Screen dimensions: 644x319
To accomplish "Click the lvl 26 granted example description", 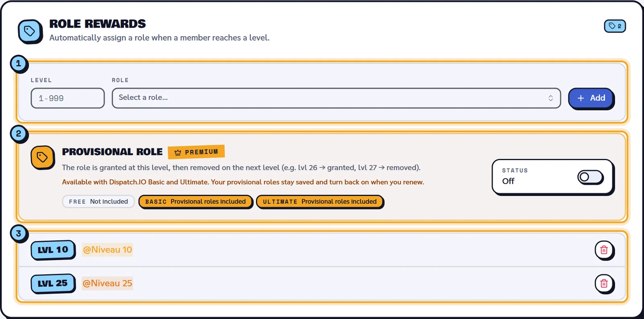I will coord(241,168).
